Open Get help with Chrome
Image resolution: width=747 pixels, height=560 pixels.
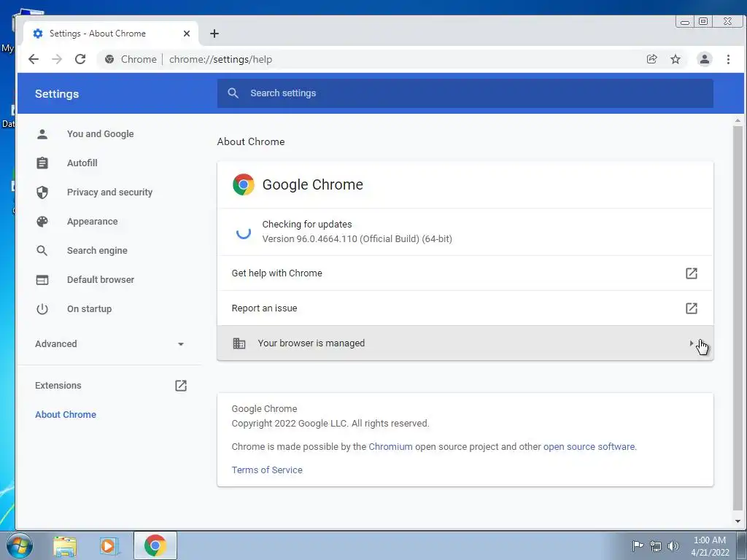(465, 273)
